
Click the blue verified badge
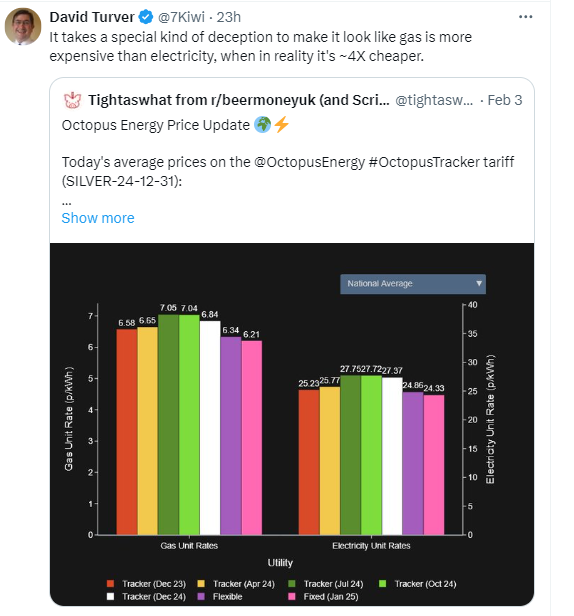146,17
